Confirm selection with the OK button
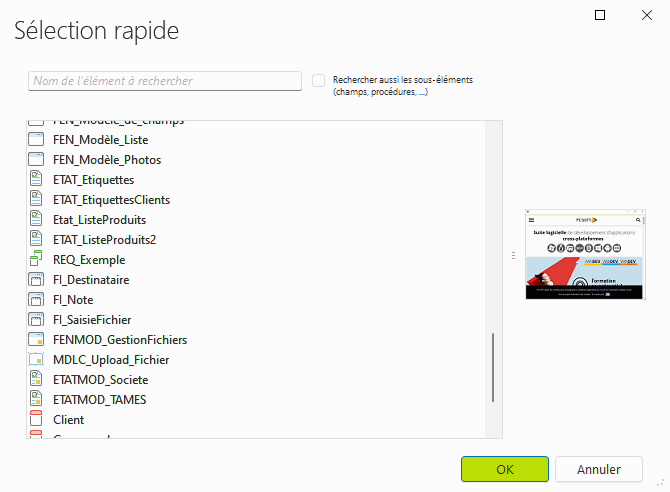This screenshot has width=670, height=492. [504, 469]
